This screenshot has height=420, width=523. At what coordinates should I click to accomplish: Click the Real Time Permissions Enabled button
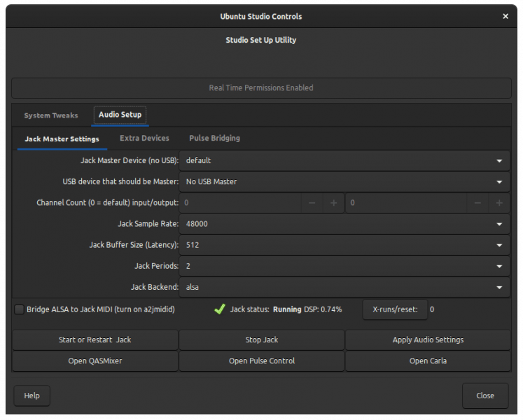point(261,88)
